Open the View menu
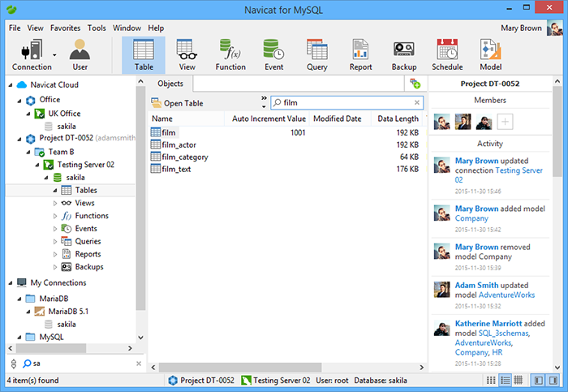This screenshot has height=392, width=568. (x=35, y=28)
